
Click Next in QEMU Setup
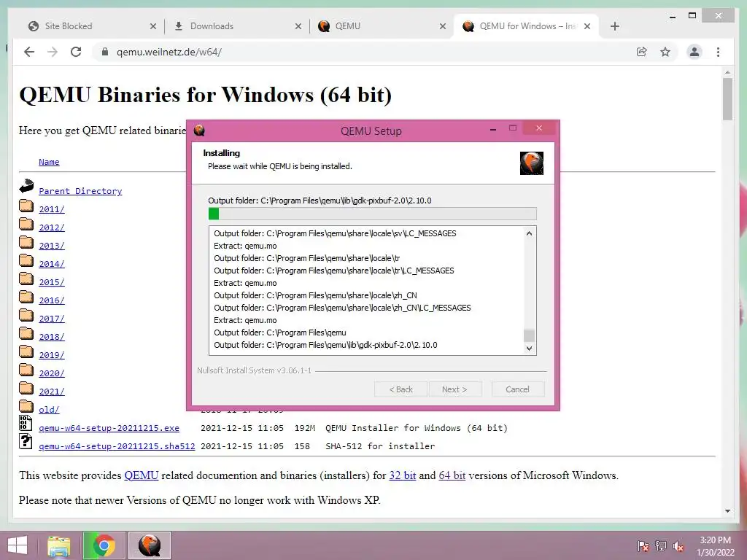tap(454, 389)
